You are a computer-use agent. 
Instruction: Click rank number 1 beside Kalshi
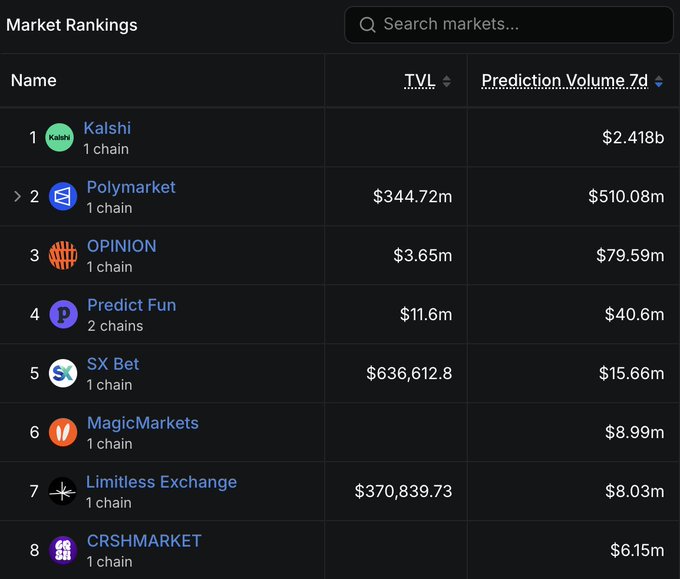point(33,137)
